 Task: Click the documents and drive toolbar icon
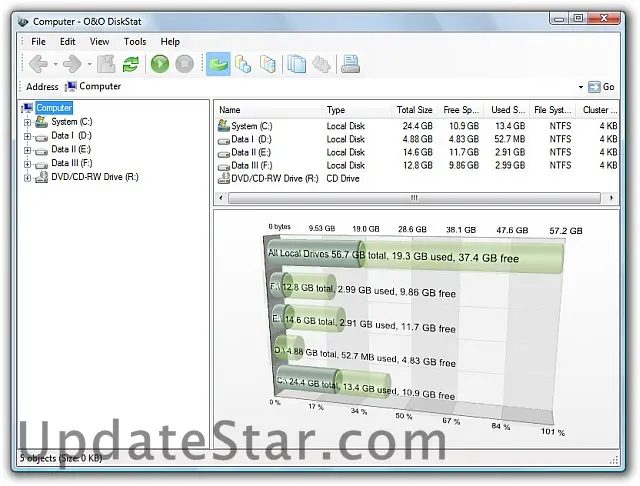coord(268,64)
